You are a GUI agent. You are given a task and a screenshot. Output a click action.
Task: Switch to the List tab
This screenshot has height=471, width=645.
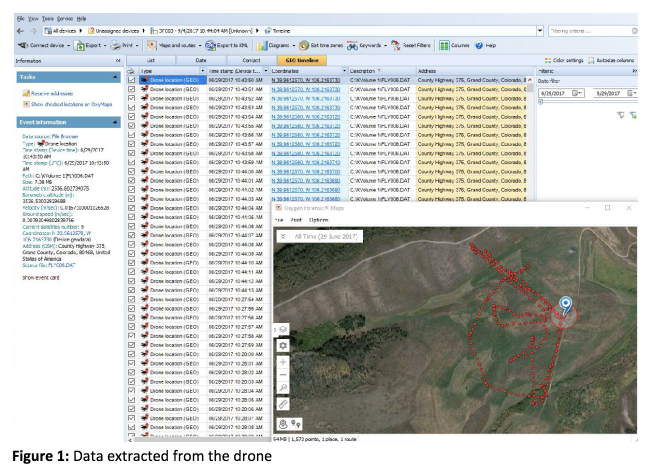[151, 60]
